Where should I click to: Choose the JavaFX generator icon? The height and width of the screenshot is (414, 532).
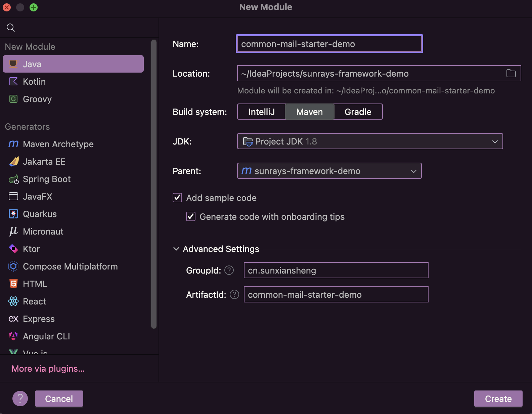13,196
